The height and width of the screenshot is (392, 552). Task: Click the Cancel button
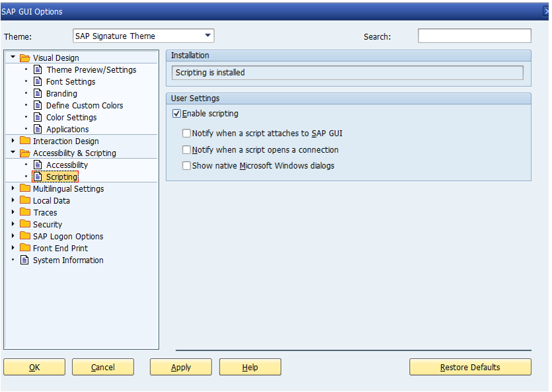pos(102,367)
